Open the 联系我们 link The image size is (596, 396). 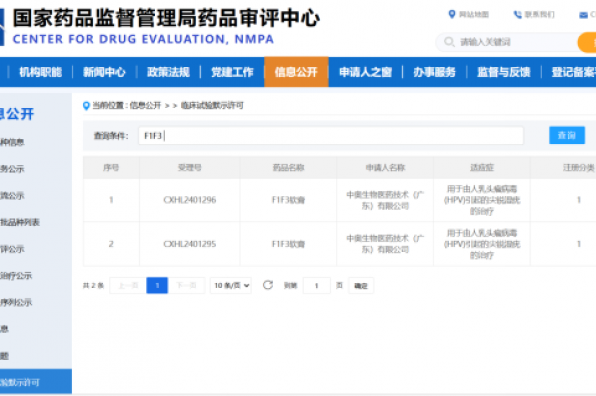(x=539, y=14)
